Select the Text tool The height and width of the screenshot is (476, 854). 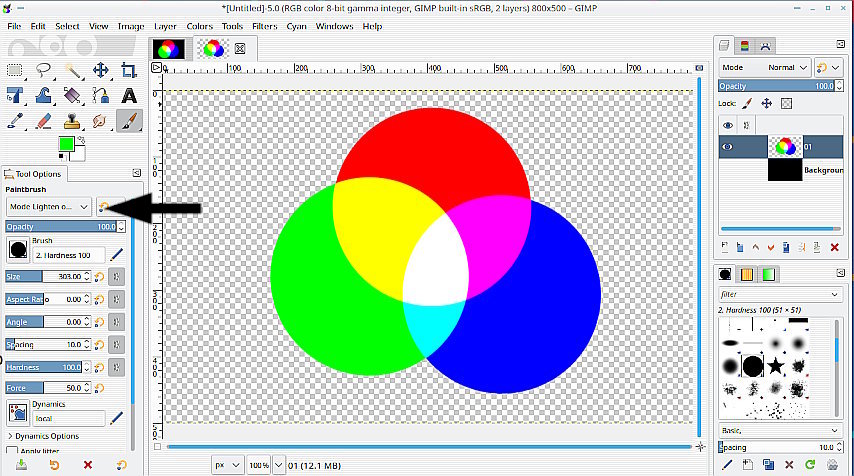pos(129,96)
